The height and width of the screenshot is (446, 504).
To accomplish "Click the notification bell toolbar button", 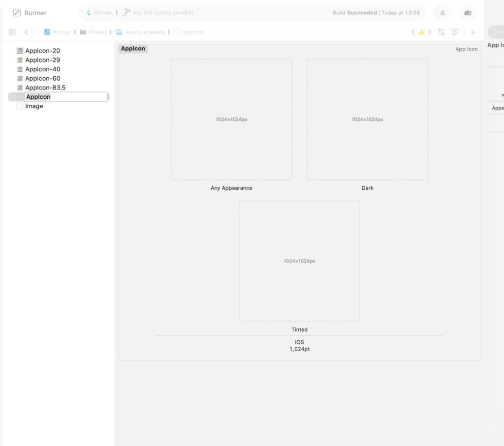I will (x=442, y=13).
